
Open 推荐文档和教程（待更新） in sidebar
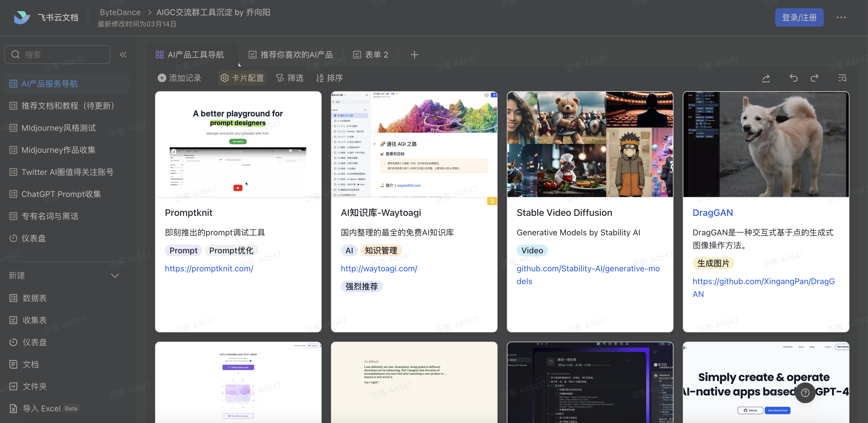tap(67, 106)
